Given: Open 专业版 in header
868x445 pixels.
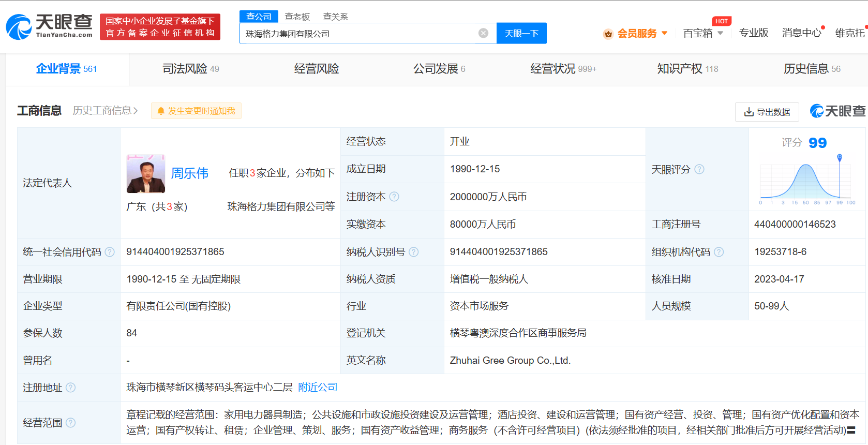Looking at the screenshot, I should [754, 33].
